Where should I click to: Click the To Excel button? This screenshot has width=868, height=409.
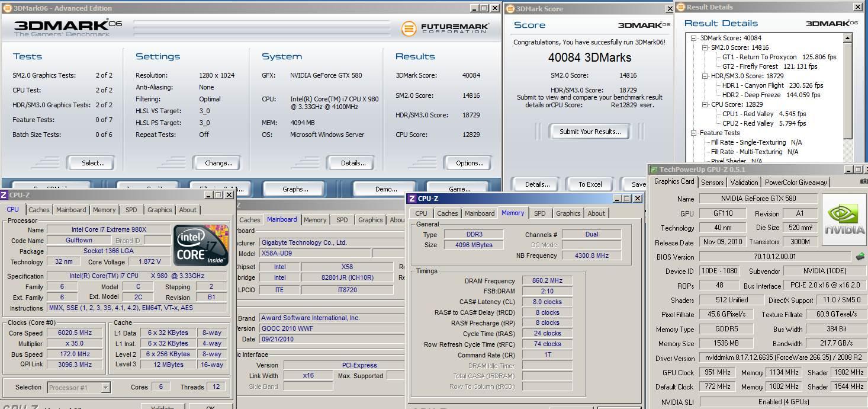click(x=590, y=184)
